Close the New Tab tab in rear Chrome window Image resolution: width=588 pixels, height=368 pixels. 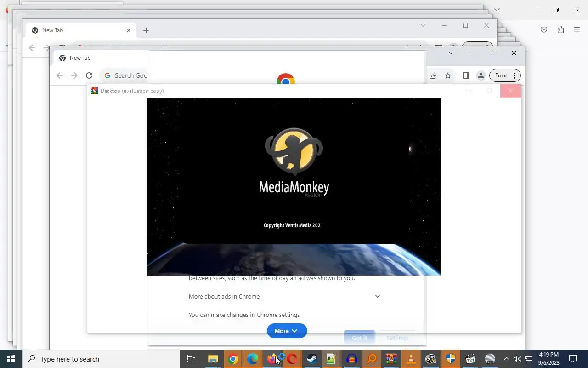coord(129,30)
